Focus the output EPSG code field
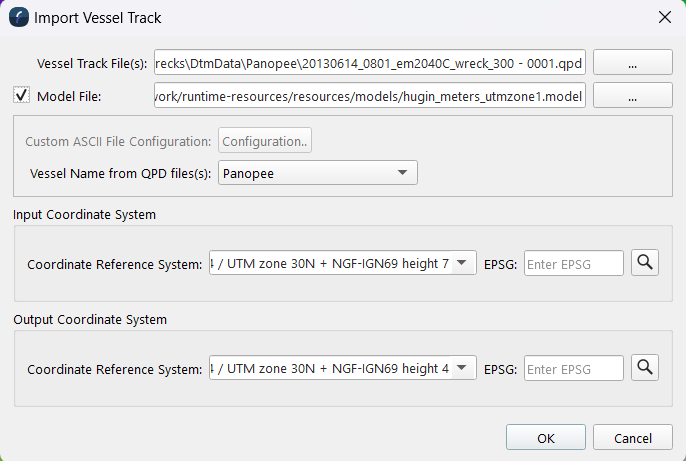This screenshot has width=686, height=461. point(573,369)
